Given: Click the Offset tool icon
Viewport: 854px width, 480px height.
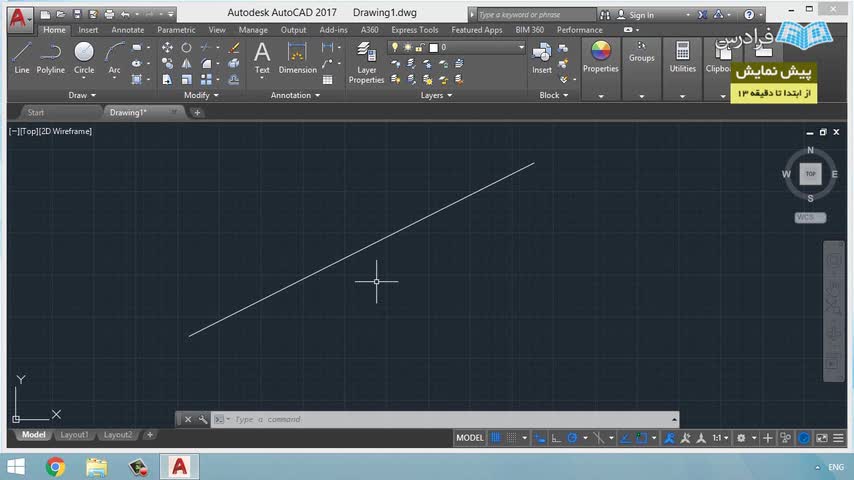Looking at the screenshot, I should tap(234, 80).
